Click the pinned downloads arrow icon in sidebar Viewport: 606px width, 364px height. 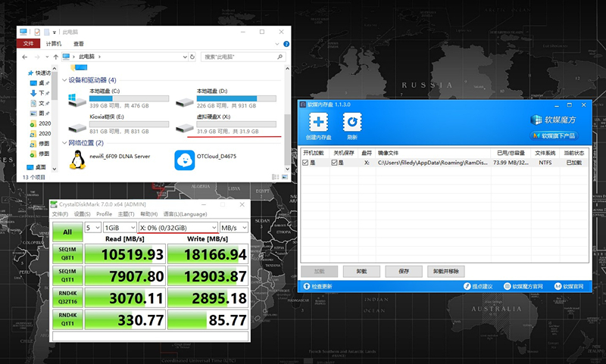(x=33, y=93)
